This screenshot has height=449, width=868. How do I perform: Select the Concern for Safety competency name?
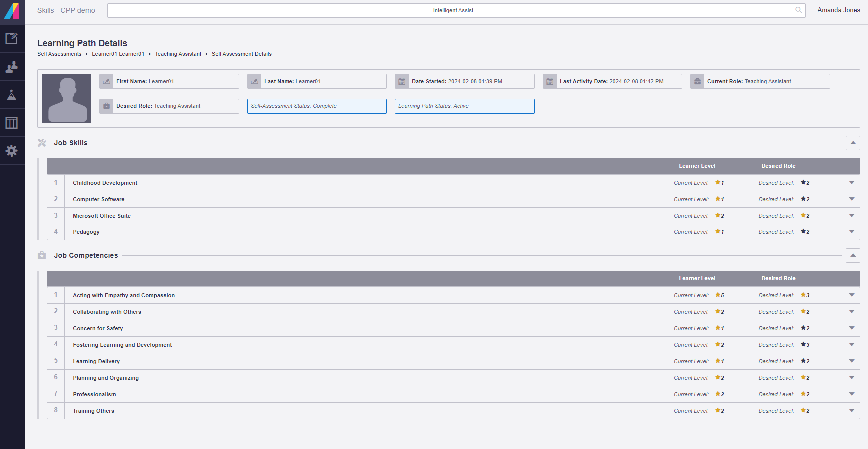click(98, 328)
